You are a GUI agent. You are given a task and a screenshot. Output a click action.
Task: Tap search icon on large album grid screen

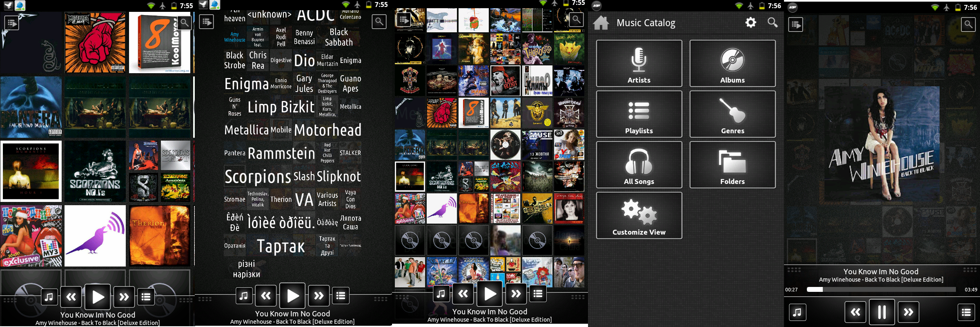184,23
